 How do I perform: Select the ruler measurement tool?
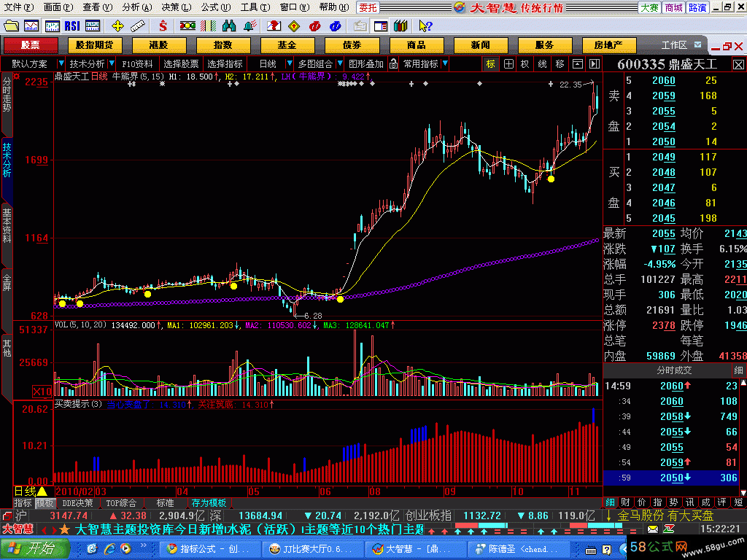pyautogui.click(x=138, y=26)
